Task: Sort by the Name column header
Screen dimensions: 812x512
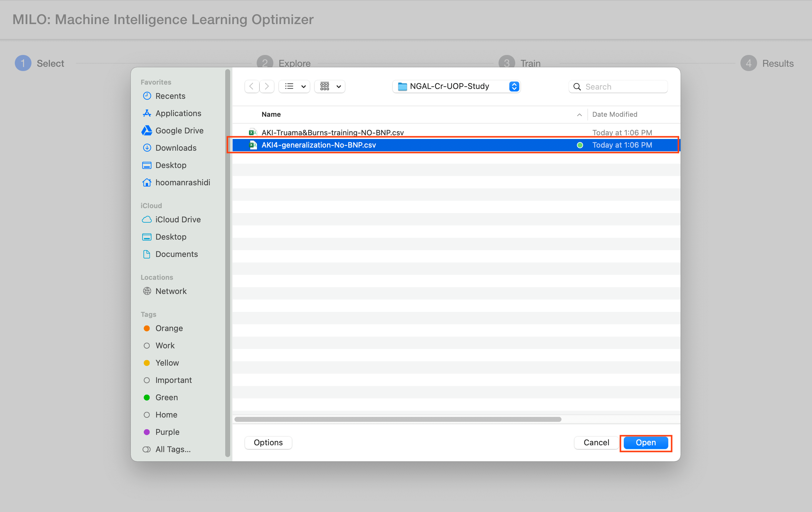Action: 271,114
